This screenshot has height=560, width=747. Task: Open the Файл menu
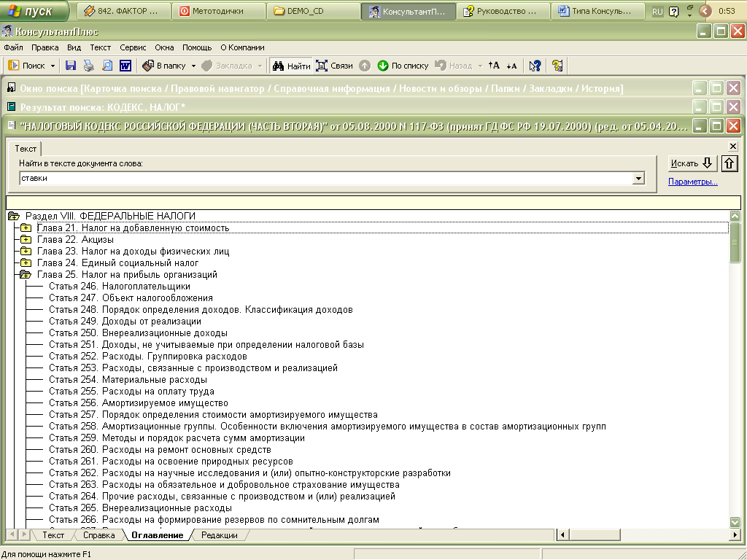[13, 47]
